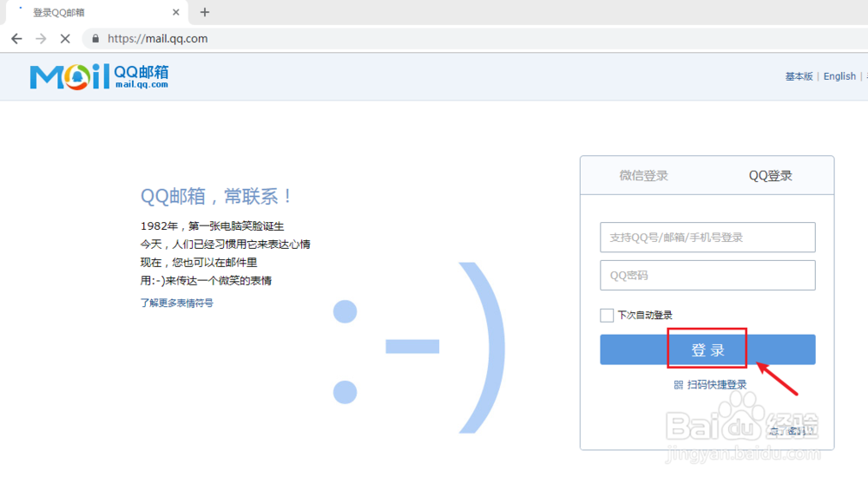Enable 下次自动登录 checkbox
The image size is (868, 483).
(607, 316)
